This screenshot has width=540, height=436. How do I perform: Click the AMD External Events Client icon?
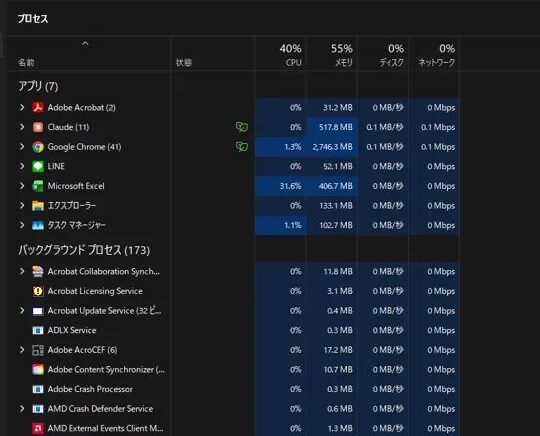coord(38,428)
